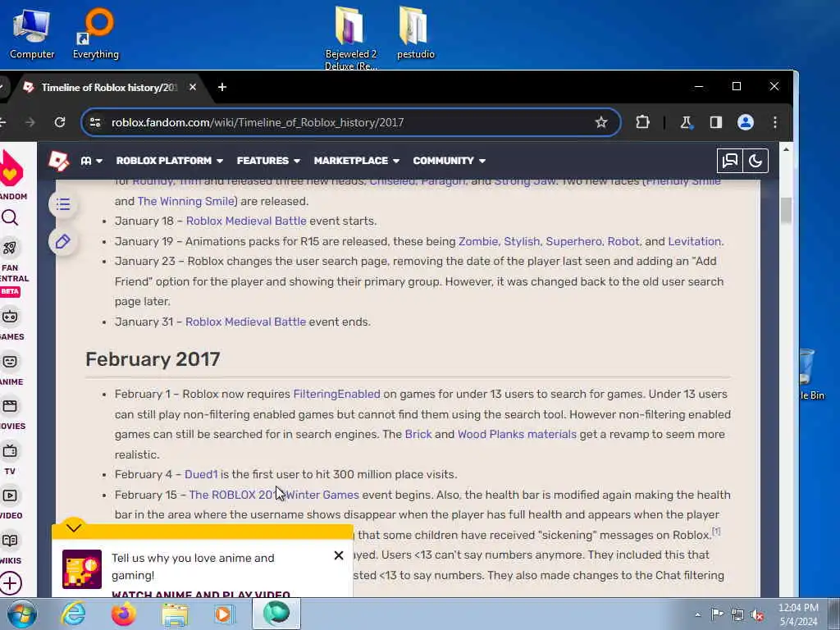Open the media player taskbar icon
The image size is (840, 630).
[x=225, y=614]
